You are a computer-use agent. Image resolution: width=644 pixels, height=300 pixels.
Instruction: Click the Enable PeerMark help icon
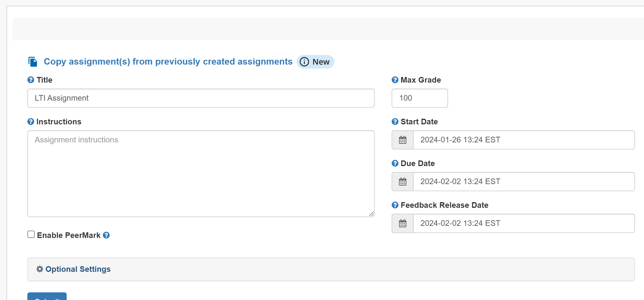(x=106, y=235)
